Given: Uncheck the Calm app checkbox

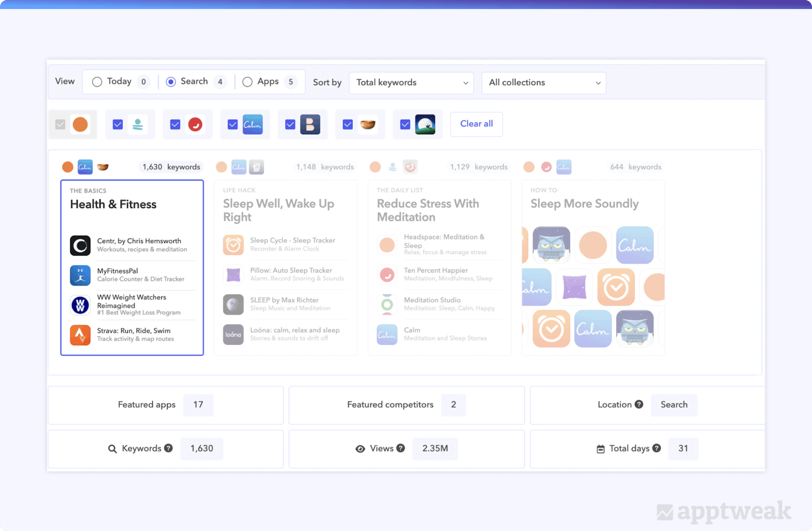Looking at the screenshot, I should 233,124.
